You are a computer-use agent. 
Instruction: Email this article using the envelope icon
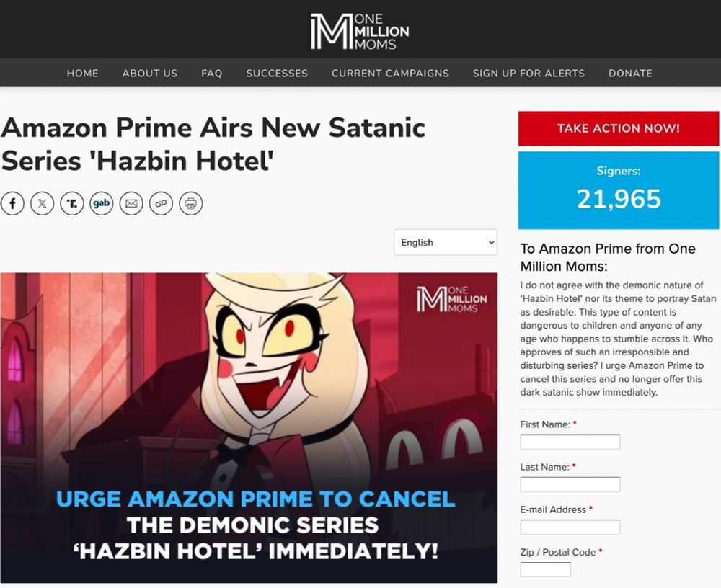click(131, 203)
